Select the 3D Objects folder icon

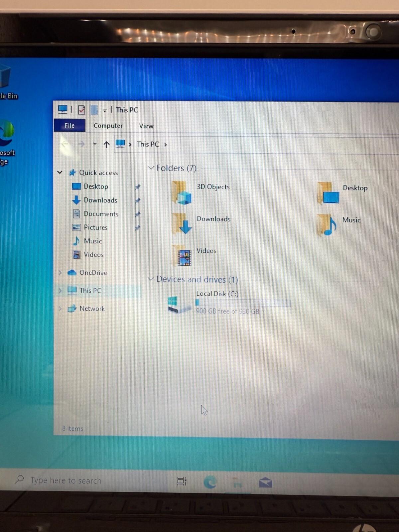pyautogui.click(x=182, y=193)
